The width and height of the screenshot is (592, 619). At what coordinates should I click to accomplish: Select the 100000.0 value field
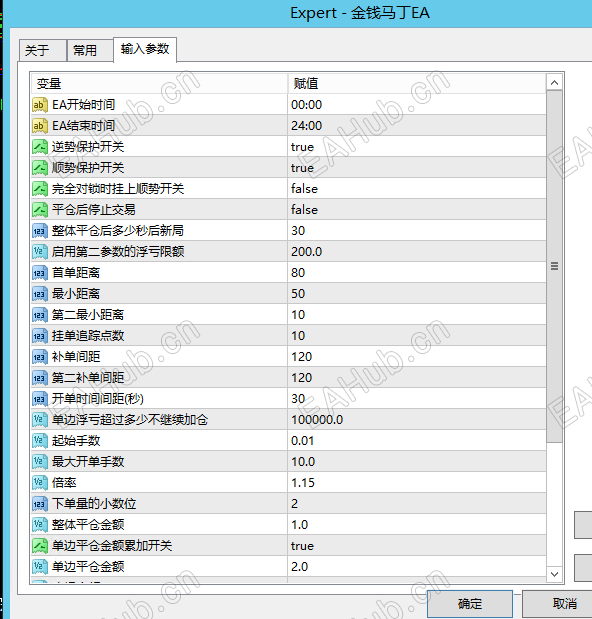[417, 420]
